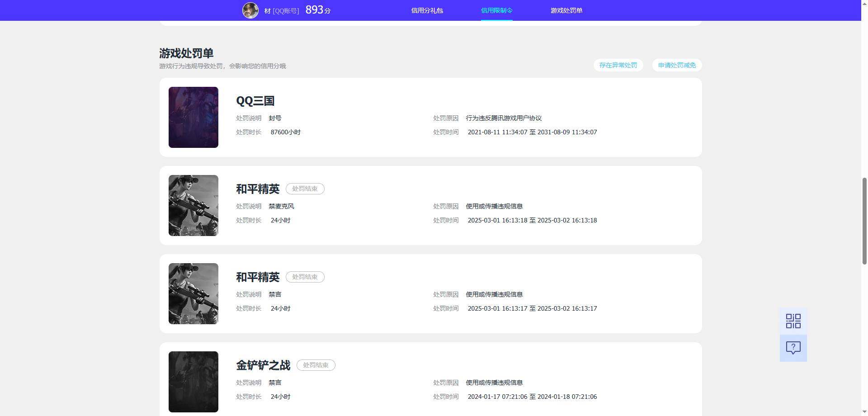The image size is (868, 416).
Task: Switch to 信用分礼包 tab
Action: pyautogui.click(x=427, y=10)
